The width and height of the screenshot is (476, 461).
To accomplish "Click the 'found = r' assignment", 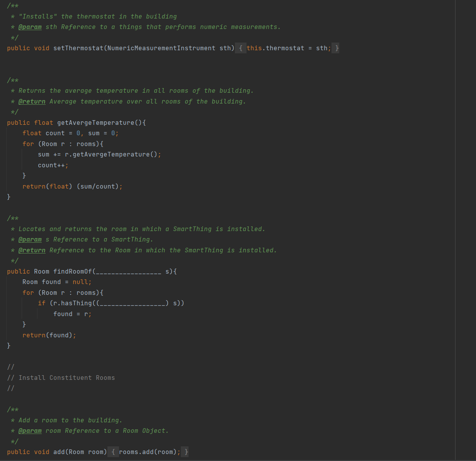I will [71, 314].
